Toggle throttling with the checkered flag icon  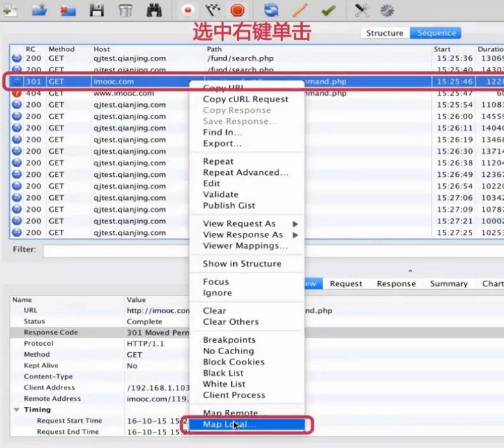click(213, 11)
